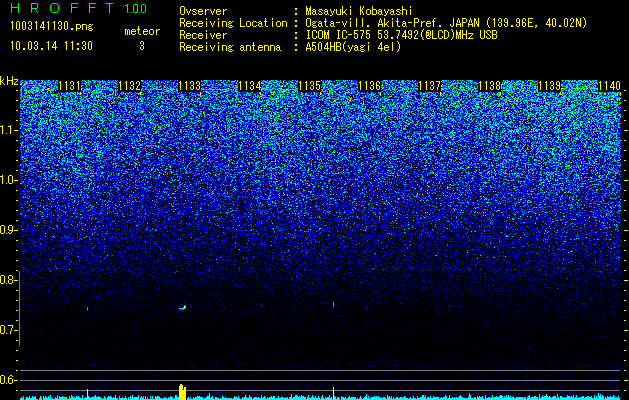The height and width of the screenshot is (400, 629).
Task: Click the Ovserver label
Action: [203, 12]
